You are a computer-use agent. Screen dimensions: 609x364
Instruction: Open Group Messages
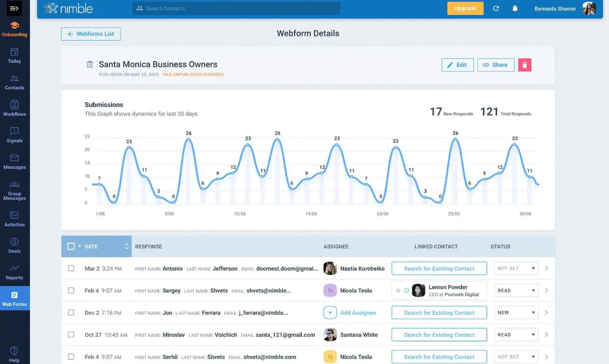click(15, 191)
